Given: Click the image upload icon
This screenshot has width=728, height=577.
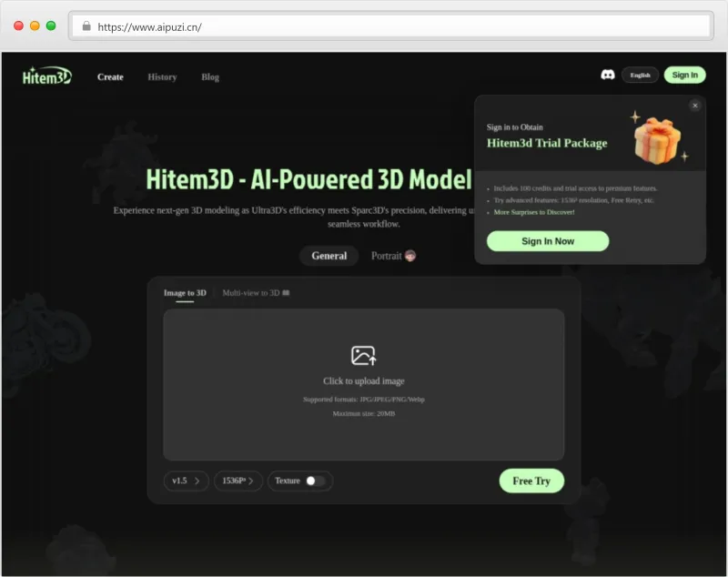Looking at the screenshot, I should [x=363, y=356].
